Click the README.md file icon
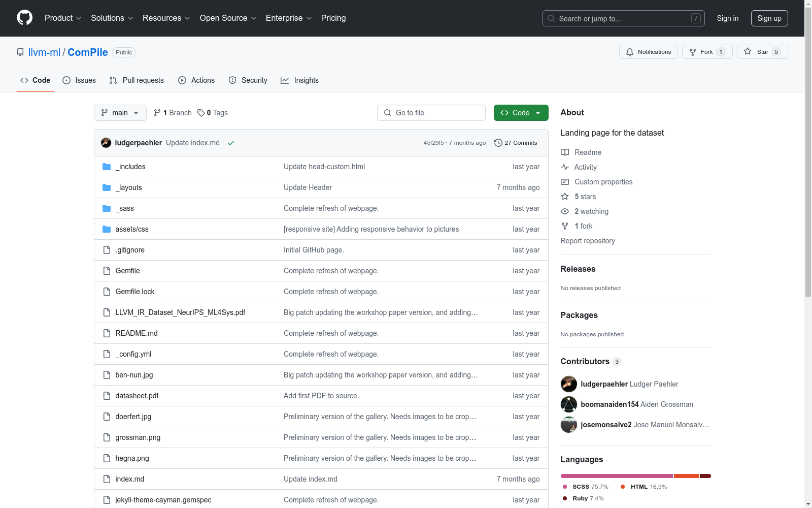 pos(107,333)
